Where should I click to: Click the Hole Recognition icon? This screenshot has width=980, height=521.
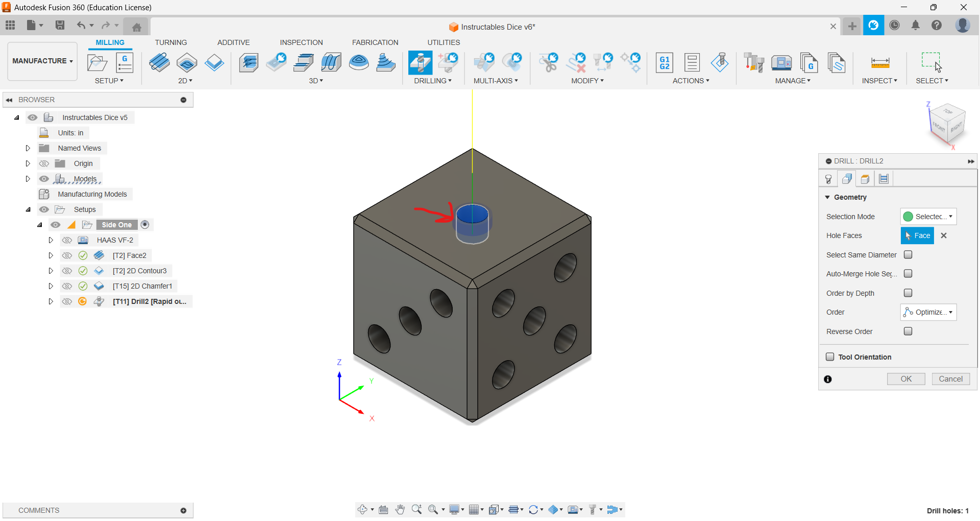coord(448,63)
